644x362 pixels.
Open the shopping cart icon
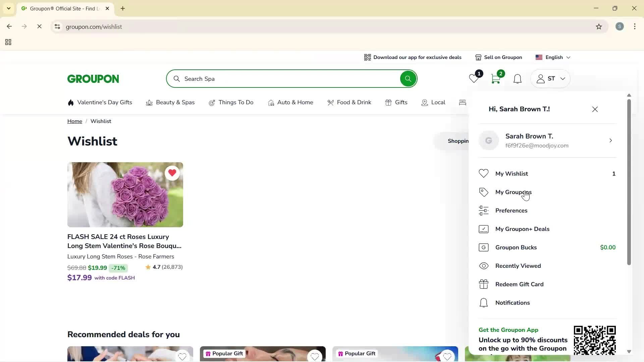[x=495, y=79]
